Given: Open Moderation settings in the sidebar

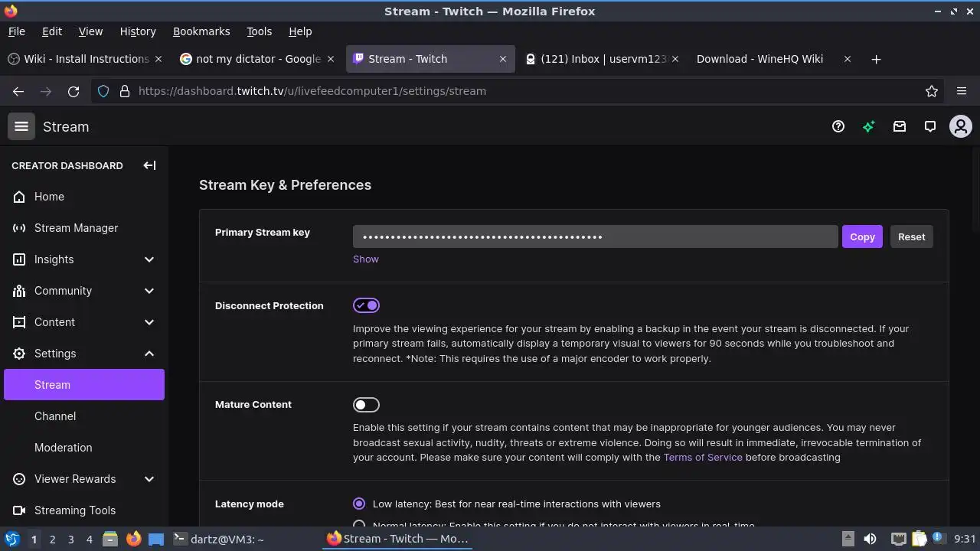Looking at the screenshot, I should click(x=84, y=448).
